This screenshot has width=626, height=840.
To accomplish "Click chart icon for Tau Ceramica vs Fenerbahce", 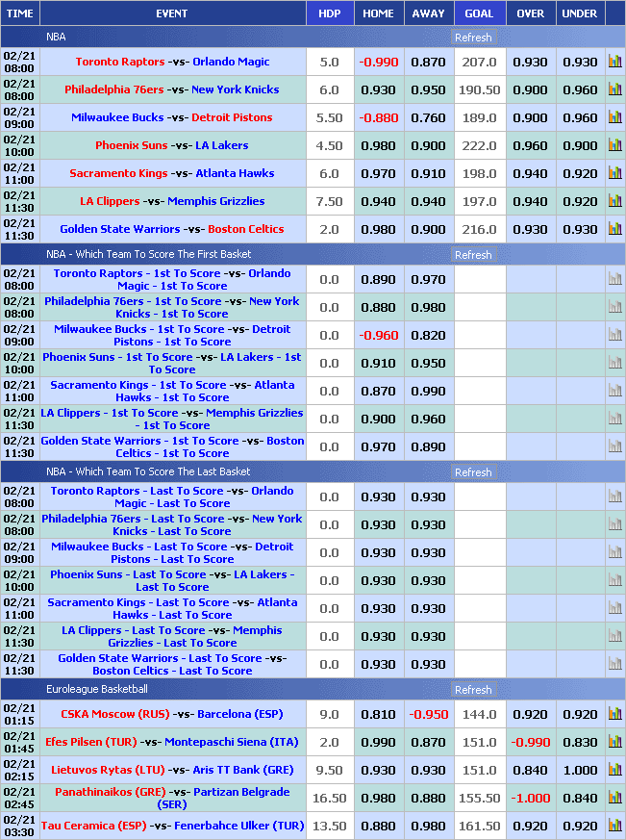I will 614,826.
